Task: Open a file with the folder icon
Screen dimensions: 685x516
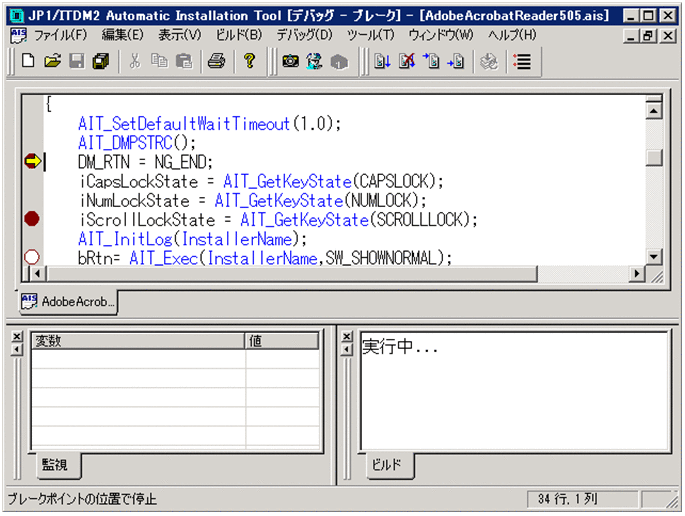Action: (x=53, y=61)
